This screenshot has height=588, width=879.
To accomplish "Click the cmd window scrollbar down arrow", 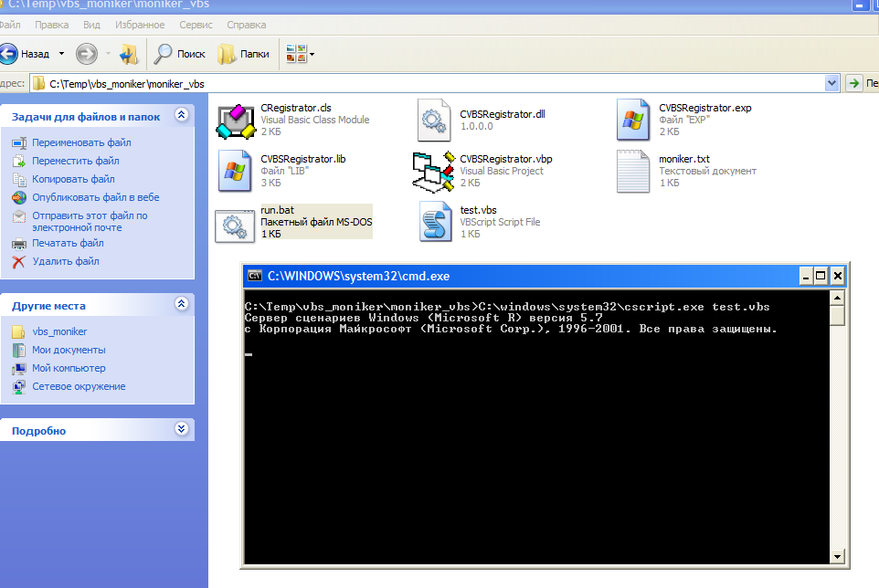I will [x=837, y=555].
